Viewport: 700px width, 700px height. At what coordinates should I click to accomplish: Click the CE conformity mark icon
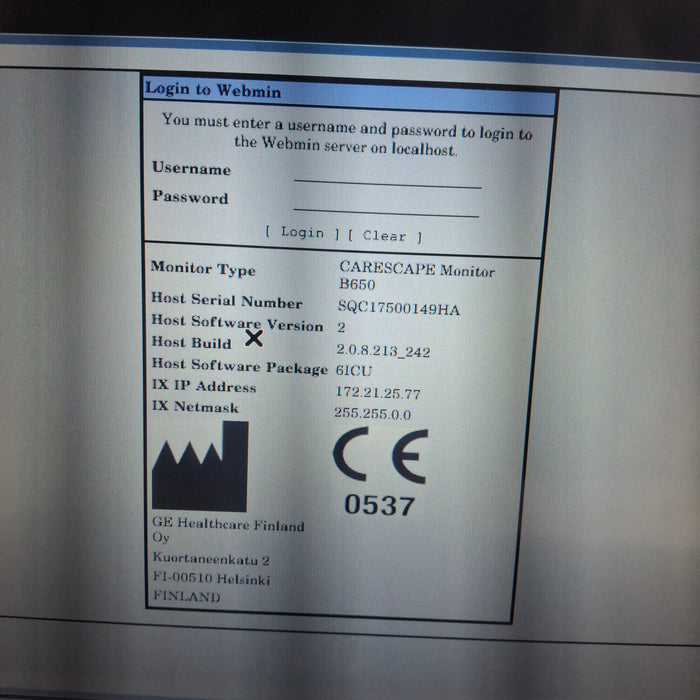click(x=380, y=456)
